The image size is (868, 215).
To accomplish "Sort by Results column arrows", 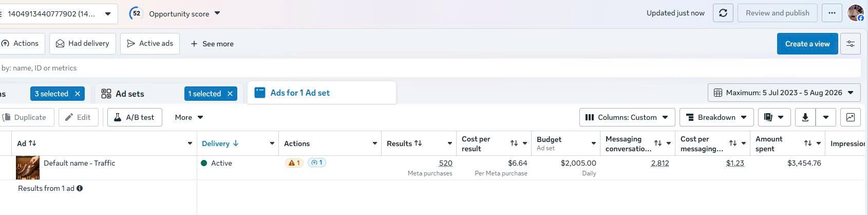I will pyautogui.click(x=418, y=144).
